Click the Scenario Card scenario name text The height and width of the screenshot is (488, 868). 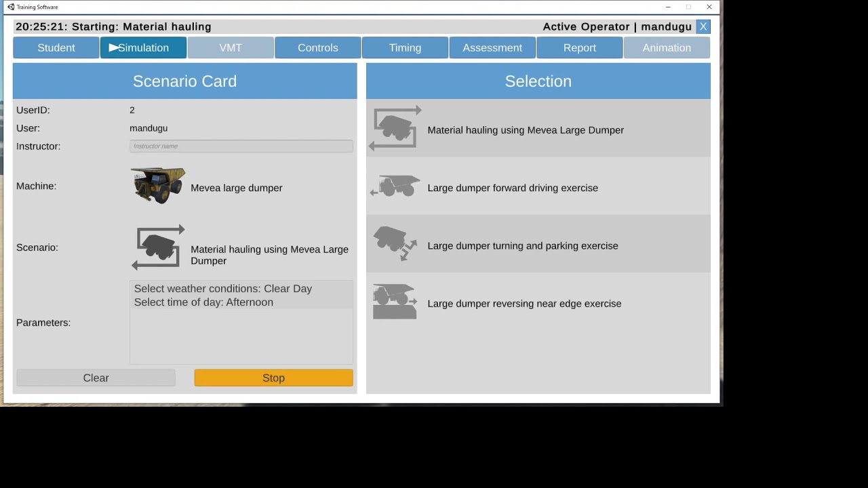coord(270,255)
